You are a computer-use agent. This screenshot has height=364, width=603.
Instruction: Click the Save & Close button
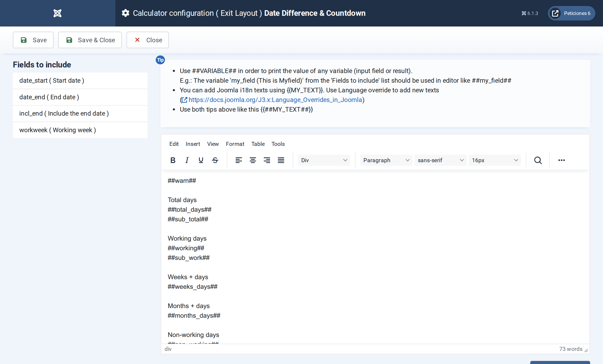(x=90, y=40)
